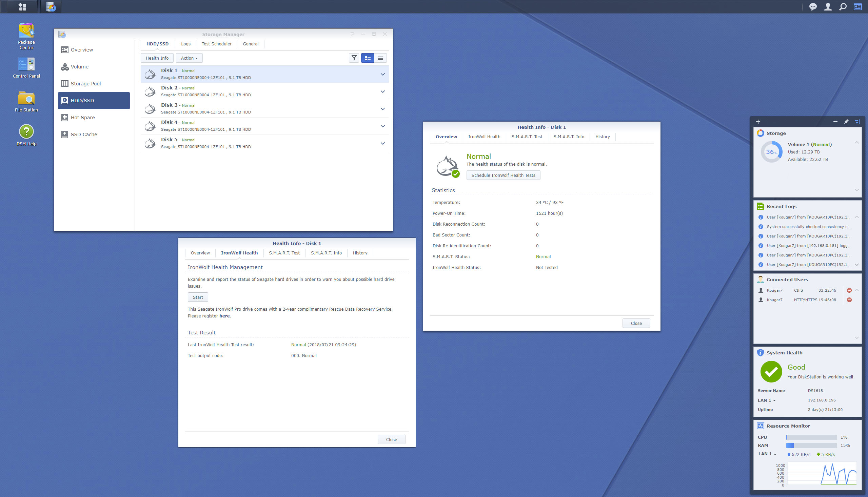868x497 pixels.
Task: Open File Station desktop icon
Action: [x=26, y=102]
